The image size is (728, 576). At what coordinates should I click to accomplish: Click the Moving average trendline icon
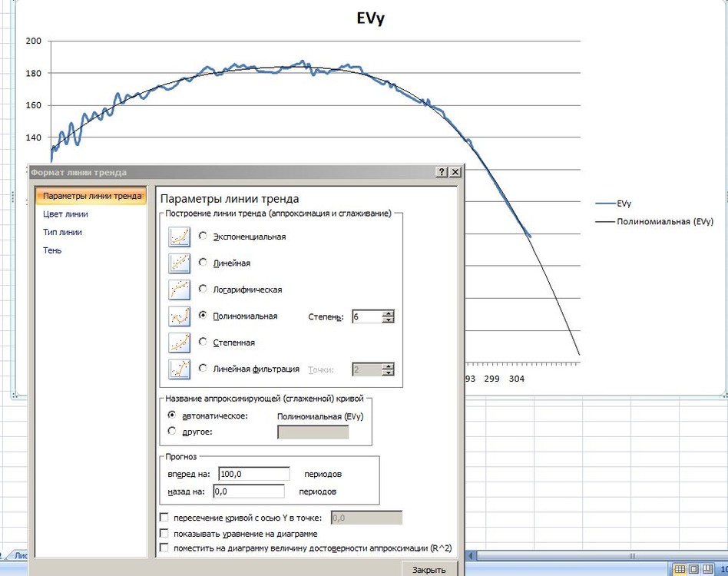pos(179,369)
